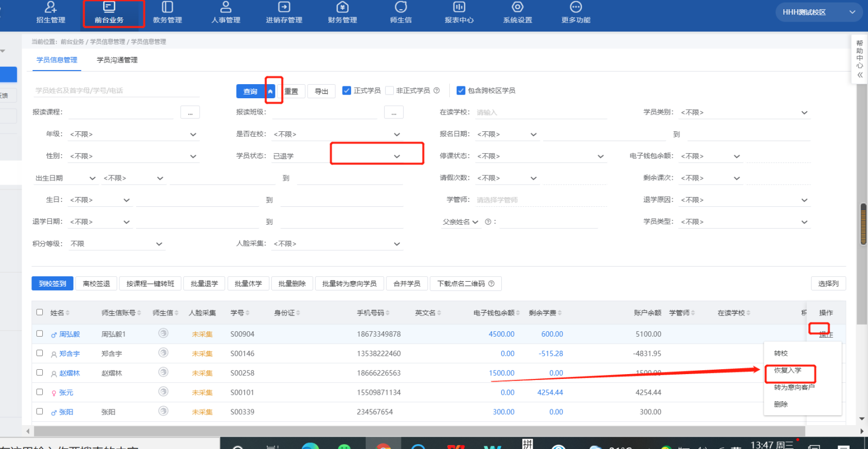Switch to 学员沟通管理 tab

(x=117, y=60)
